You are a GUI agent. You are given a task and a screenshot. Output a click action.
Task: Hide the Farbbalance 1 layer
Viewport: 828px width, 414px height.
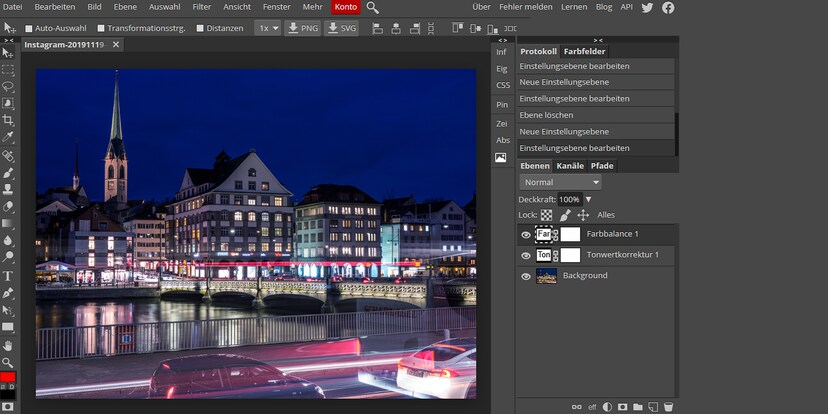click(x=526, y=235)
